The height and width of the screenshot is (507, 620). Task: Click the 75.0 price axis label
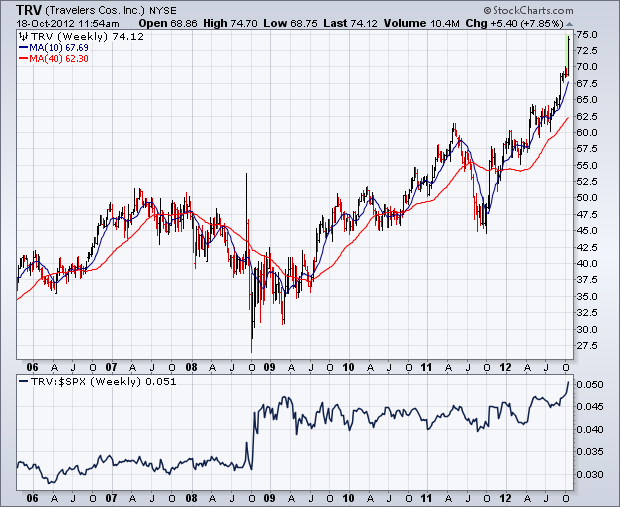point(587,35)
